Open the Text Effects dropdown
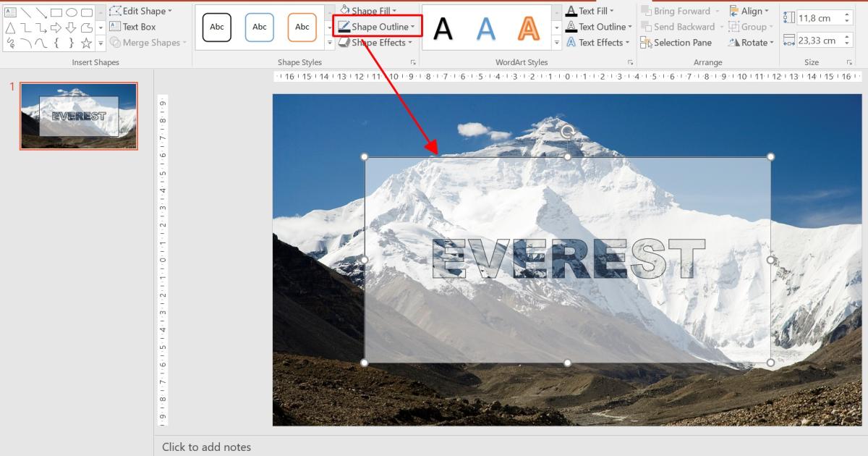868x456 pixels. click(x=598, y=42)
